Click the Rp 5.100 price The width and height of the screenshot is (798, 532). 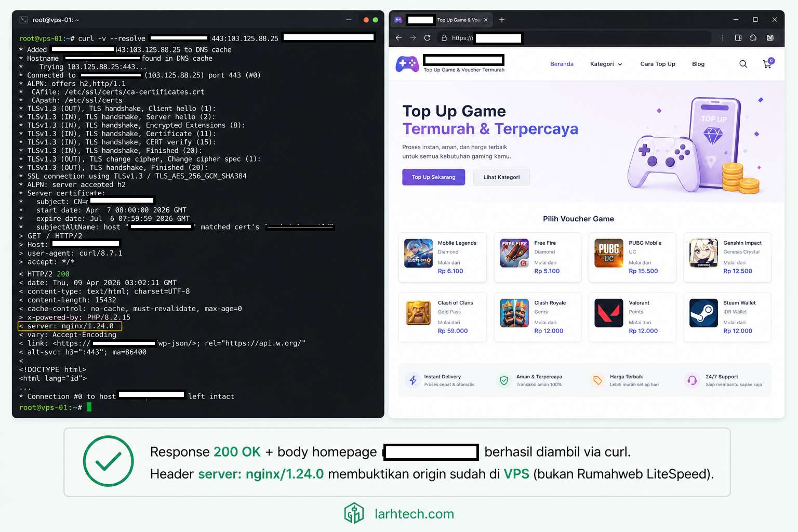[x=547, y=271]
